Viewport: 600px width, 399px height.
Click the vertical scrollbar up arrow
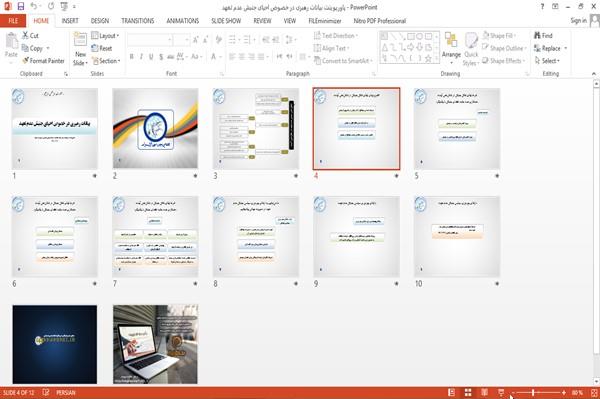click(597, 83)
